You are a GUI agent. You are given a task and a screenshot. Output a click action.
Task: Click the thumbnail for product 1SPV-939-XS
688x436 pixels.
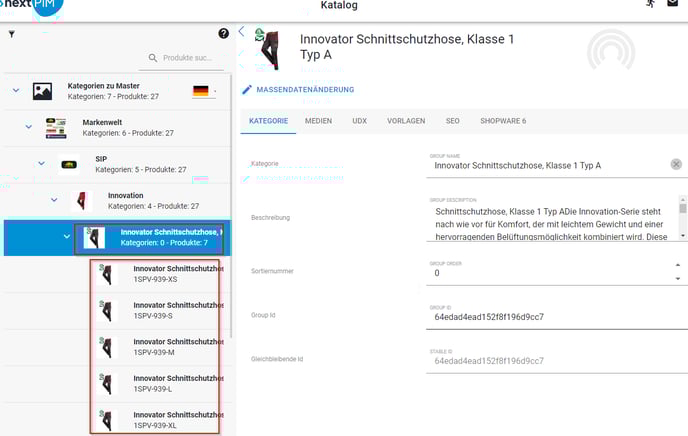(107, 274)
